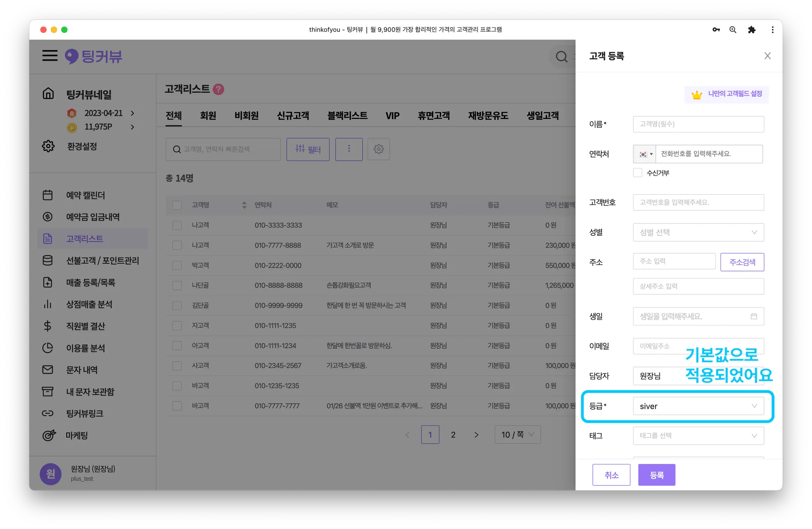Select the checkbox for customer 박고객
This screenshot has height=529, width=812.
click(177, 265)
